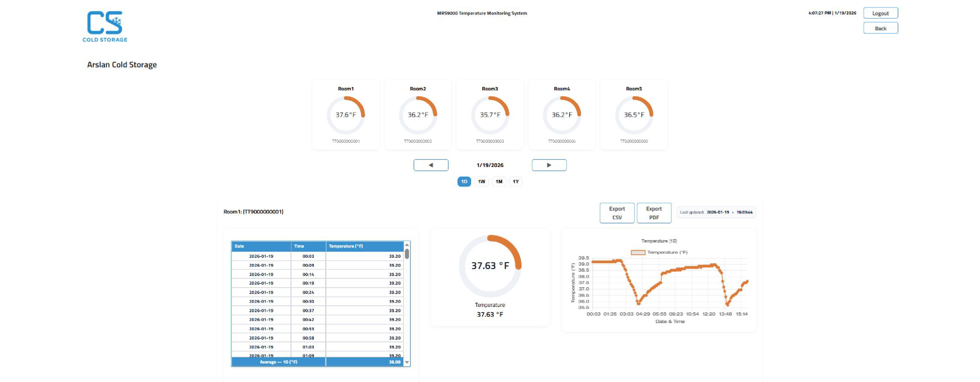Pick the Room5 gauge card
This screenshot has height=382, width=980.
(x=634, y=115)
